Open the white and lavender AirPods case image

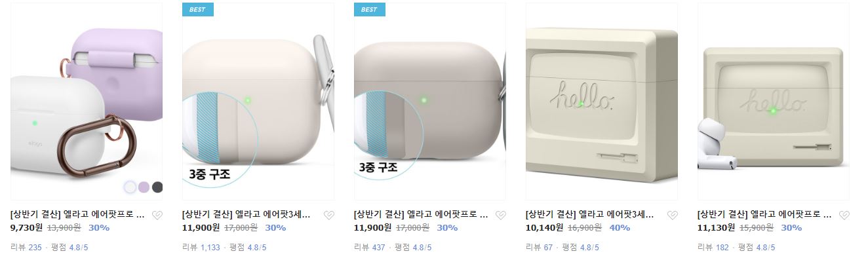coord(87,102)
